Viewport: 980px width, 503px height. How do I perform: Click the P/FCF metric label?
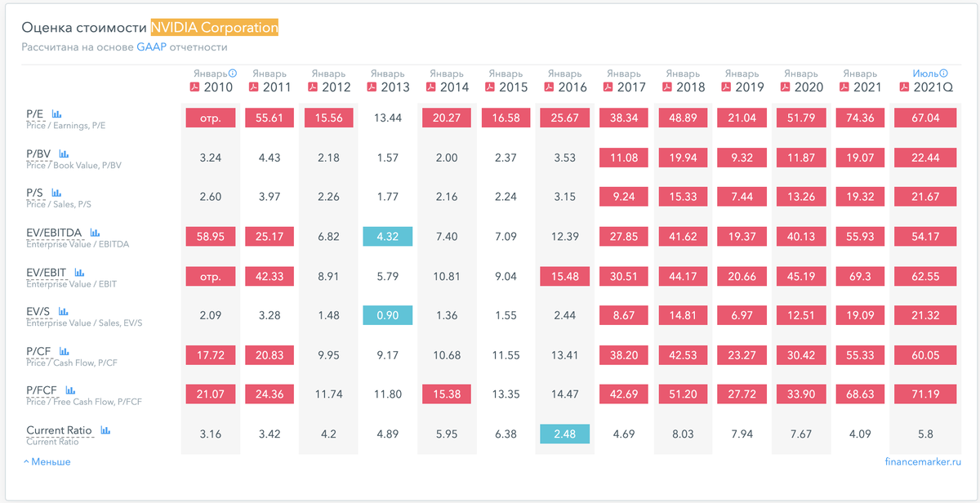43,390
